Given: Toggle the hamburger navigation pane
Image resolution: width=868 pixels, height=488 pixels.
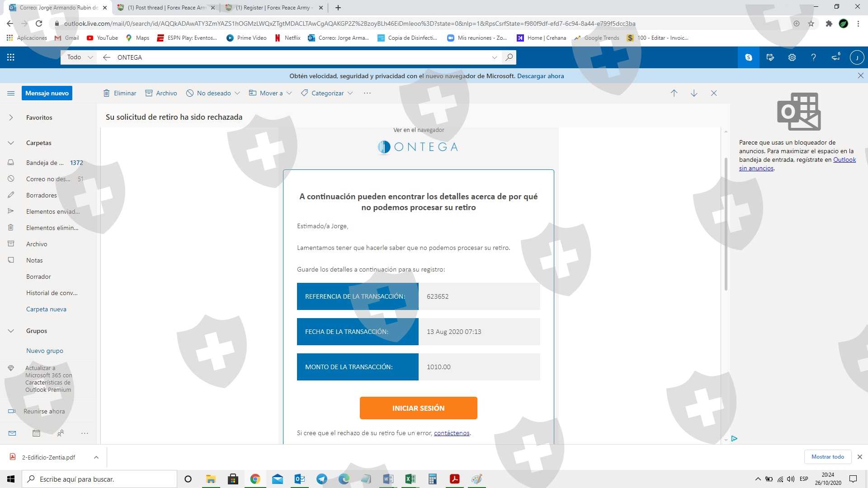Looking at the screenshot, I should click(x=11, y=93).
